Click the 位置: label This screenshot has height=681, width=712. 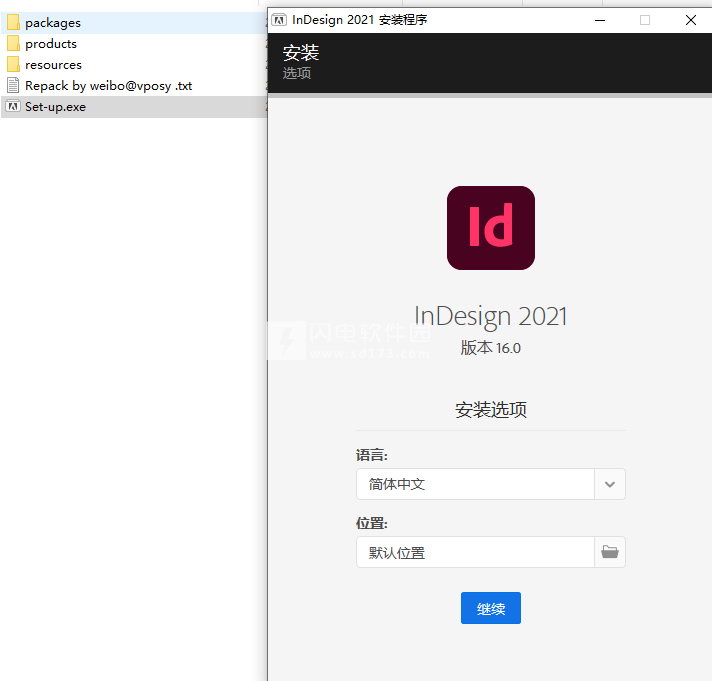point(371,523)
